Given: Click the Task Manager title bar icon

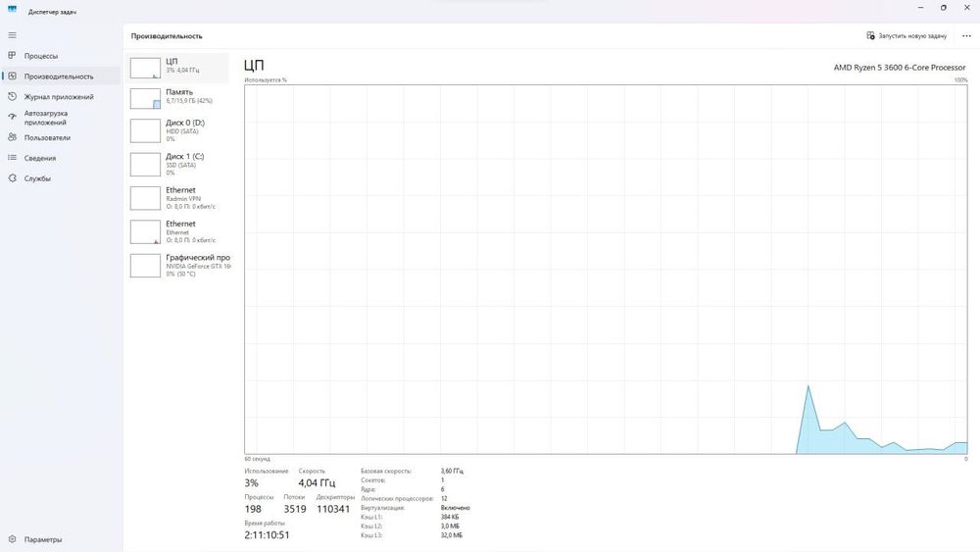Looking at the screenshot, I should (12, 9).
